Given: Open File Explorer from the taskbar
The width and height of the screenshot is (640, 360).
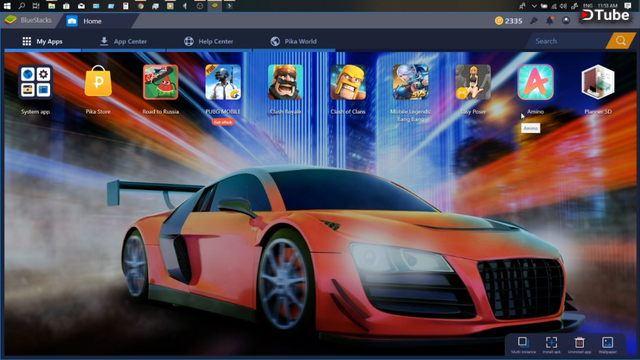Looking at the screenshot, I should coord(51,6).
